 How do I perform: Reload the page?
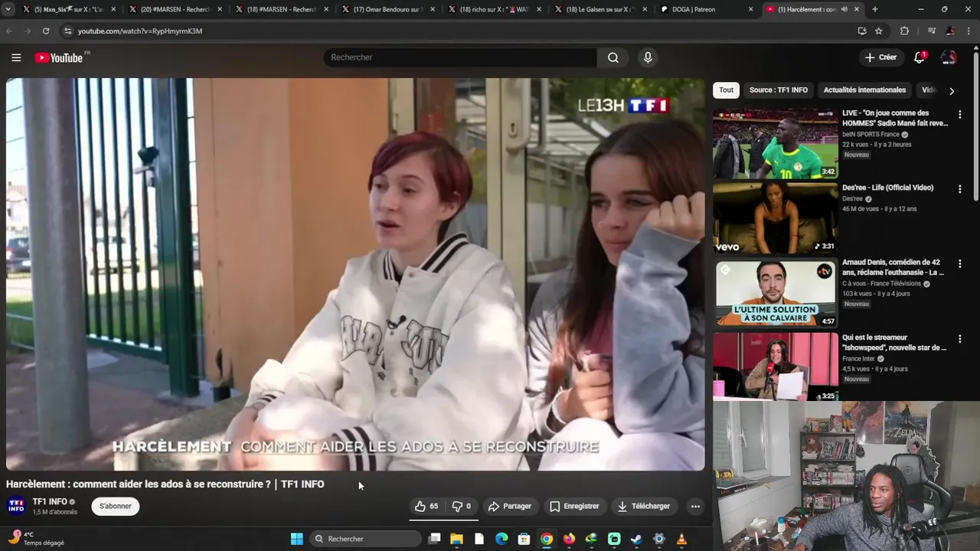(46, 31)
